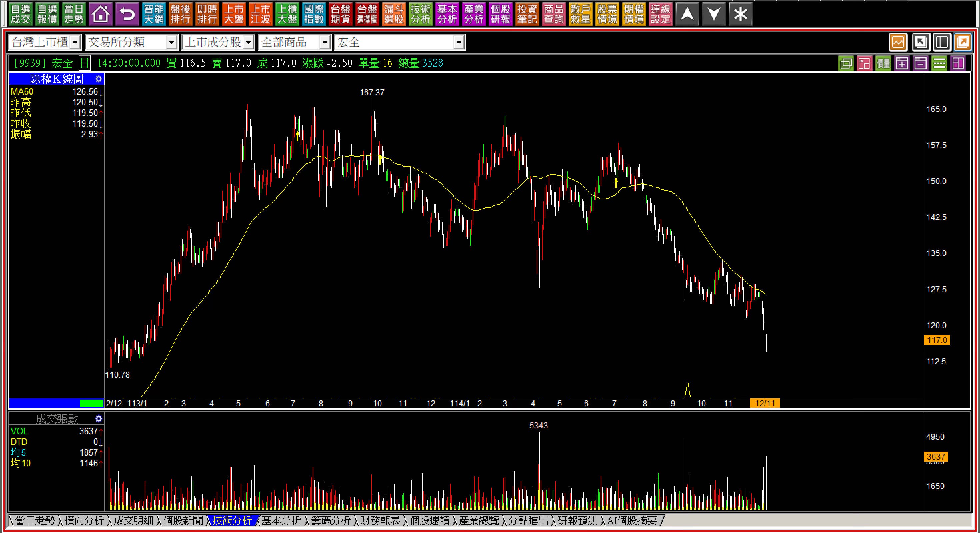Click the Home icon in top toolbar

(100, 14)
